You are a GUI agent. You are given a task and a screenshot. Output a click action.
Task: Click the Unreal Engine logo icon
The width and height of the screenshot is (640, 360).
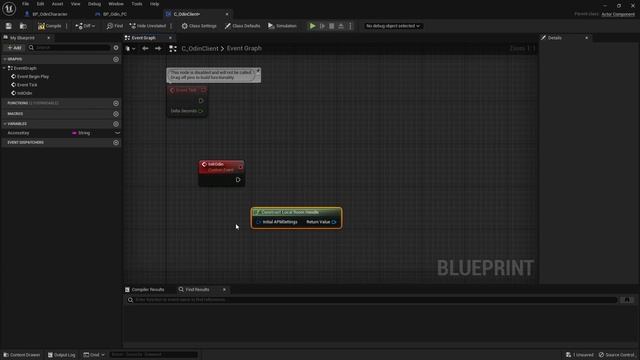click(x=9, y=8)
